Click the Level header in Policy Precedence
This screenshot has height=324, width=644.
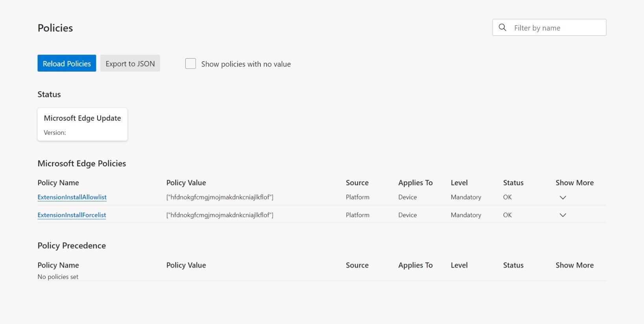tap(459, 265)
